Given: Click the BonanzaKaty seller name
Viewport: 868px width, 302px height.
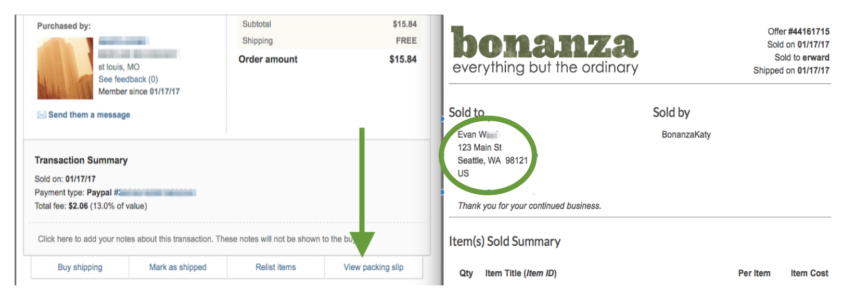Looking at the screenshot, I should (x=686, y=134).
